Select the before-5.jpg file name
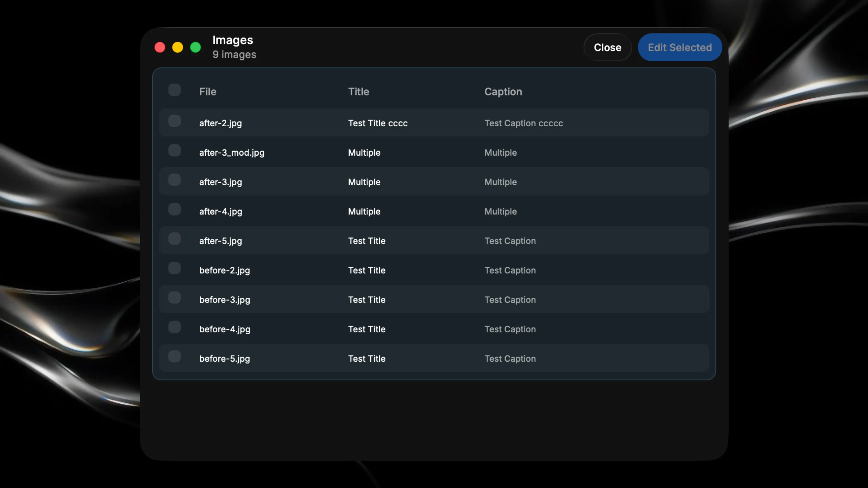 click(x=224, y=359)
